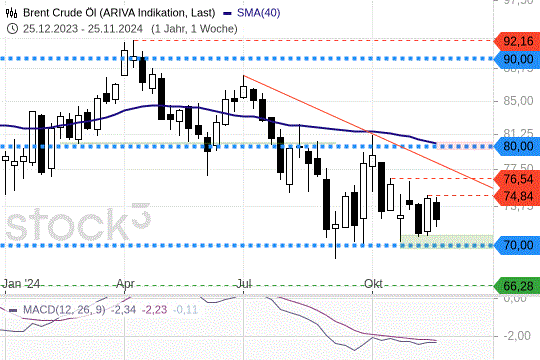The height and width of the screenshot is (360, 540).
Task: Select the red 76,54 price tag
Action: [516, 179]
